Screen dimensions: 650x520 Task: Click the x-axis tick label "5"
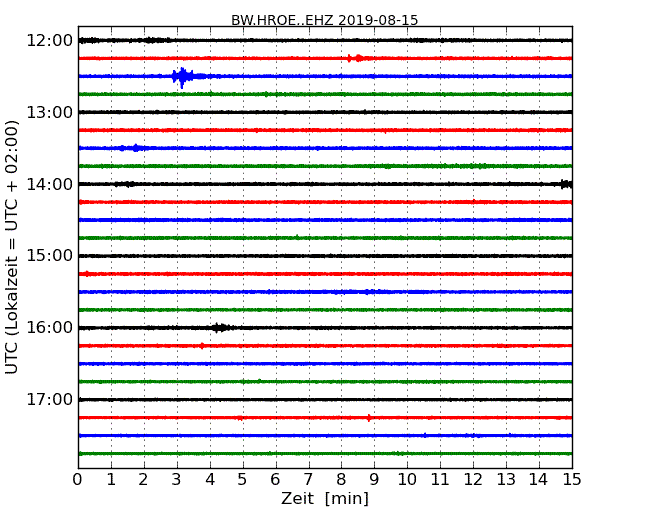tap(243, 480)
